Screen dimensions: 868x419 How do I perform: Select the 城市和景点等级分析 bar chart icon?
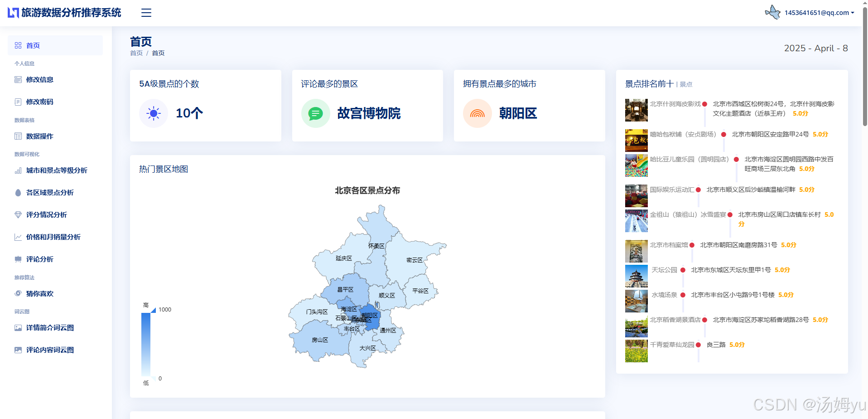[18, 170]
